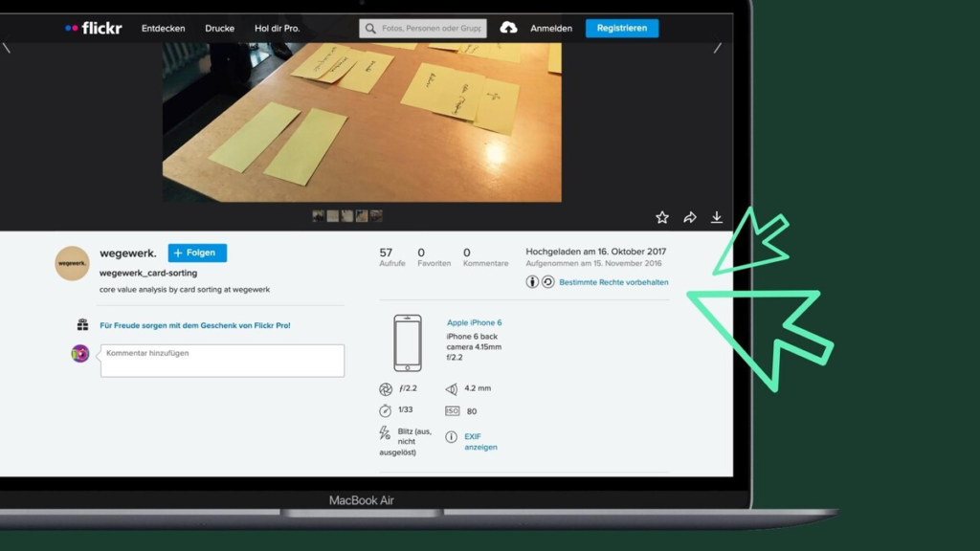The width and height of the screenshot is (980, 551).
Task: Click the Folgen button
Action: point(197,253)
